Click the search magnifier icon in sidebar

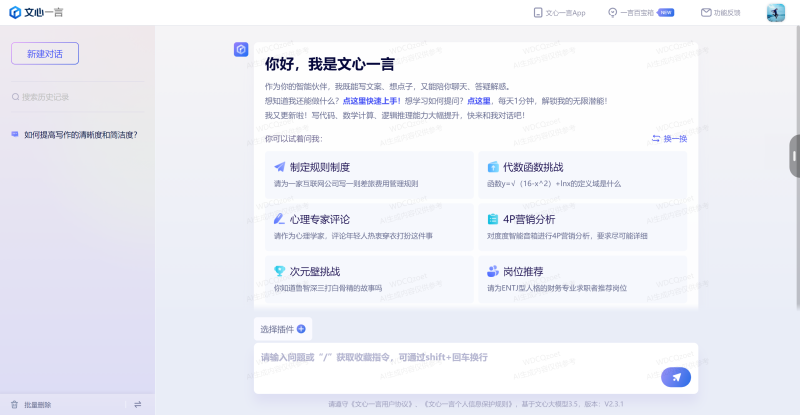[x=15, y=97]
